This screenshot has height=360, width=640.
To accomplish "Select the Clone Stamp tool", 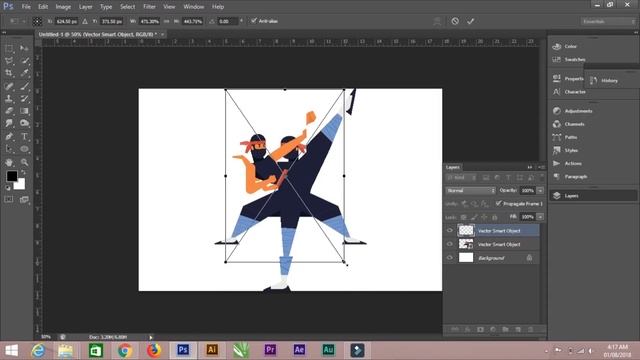I will click(9, 98).
